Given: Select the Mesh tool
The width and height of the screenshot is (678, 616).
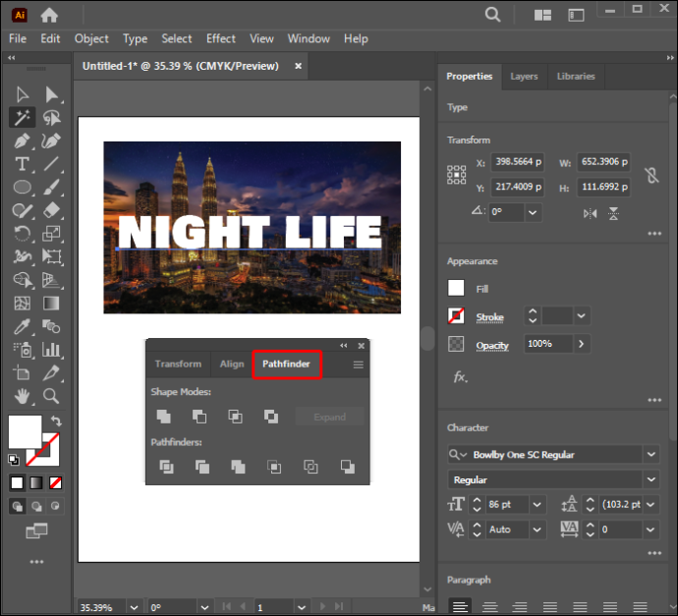Looking at the screenshot, I should (x=22, y=304).
